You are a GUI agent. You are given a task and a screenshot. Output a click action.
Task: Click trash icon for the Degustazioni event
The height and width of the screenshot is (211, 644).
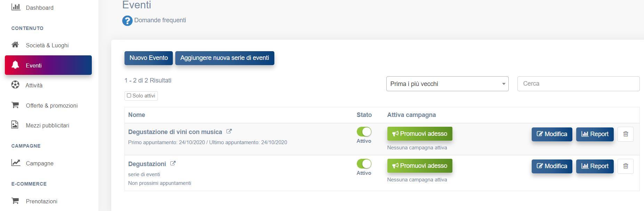point(625,166)
